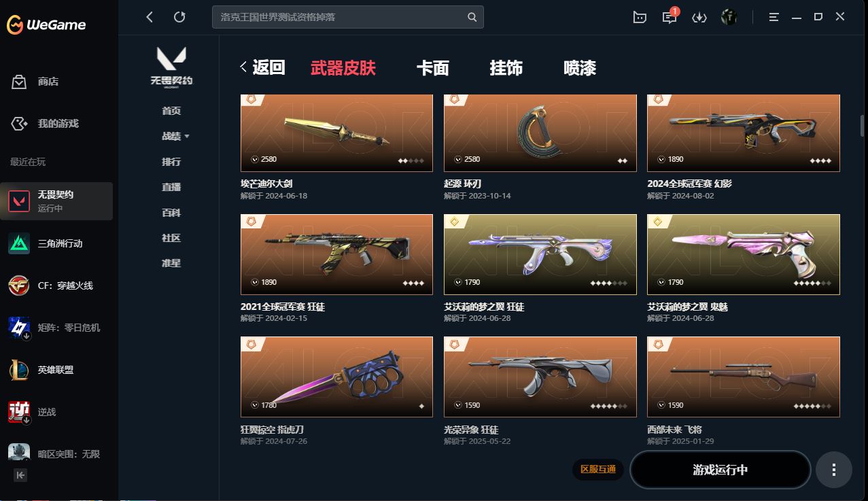
Task: Open the message notifications icon
Action: pyautogui.click(x=670, y=18)
